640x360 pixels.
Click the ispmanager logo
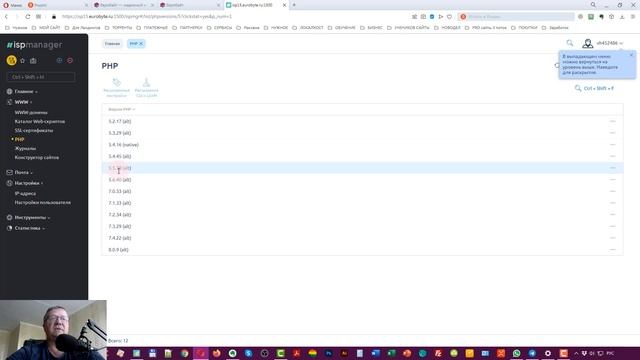34,45
